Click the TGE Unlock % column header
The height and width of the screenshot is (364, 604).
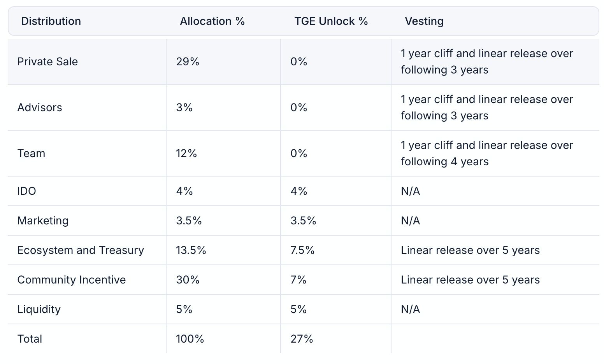pos(331,21)
